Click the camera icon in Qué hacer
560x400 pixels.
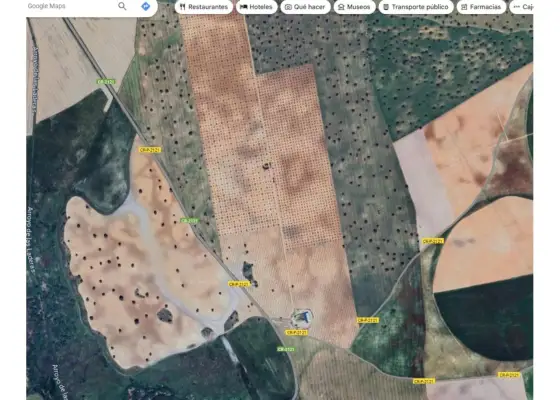[x=289, y=7]
